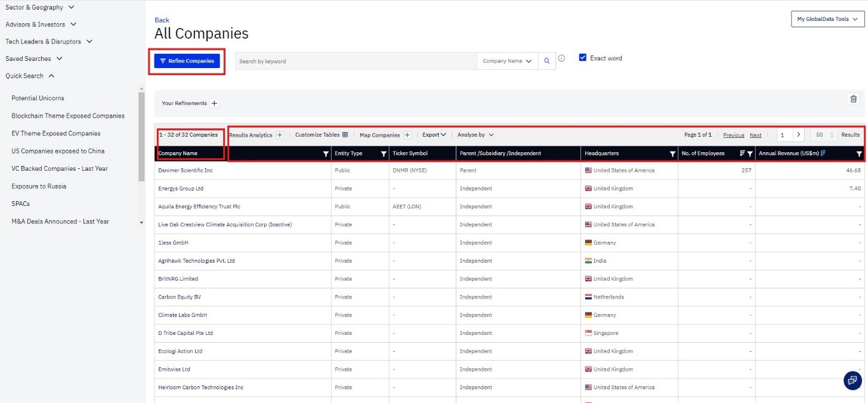Click the plus icon next to Your Refinements

pyautogui.click(x=215, y=103)
